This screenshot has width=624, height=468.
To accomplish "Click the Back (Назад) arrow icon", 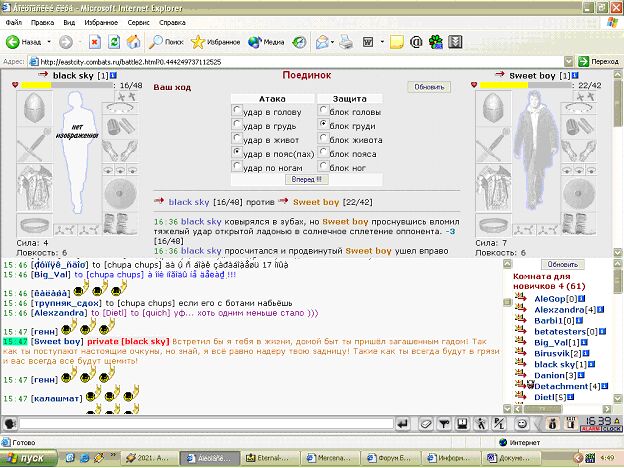I will (x=13, y=42).
